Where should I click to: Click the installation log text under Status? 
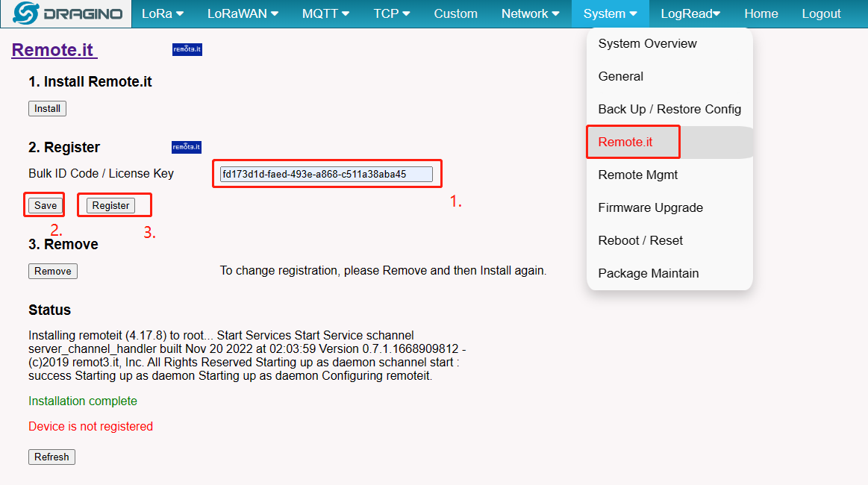pos(248,355)
